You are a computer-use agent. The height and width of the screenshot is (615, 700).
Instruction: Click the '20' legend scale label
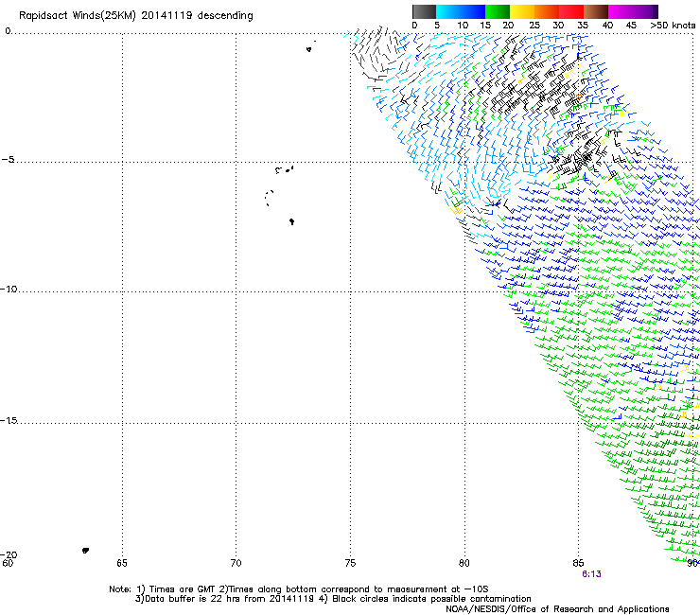coord(508,26)
